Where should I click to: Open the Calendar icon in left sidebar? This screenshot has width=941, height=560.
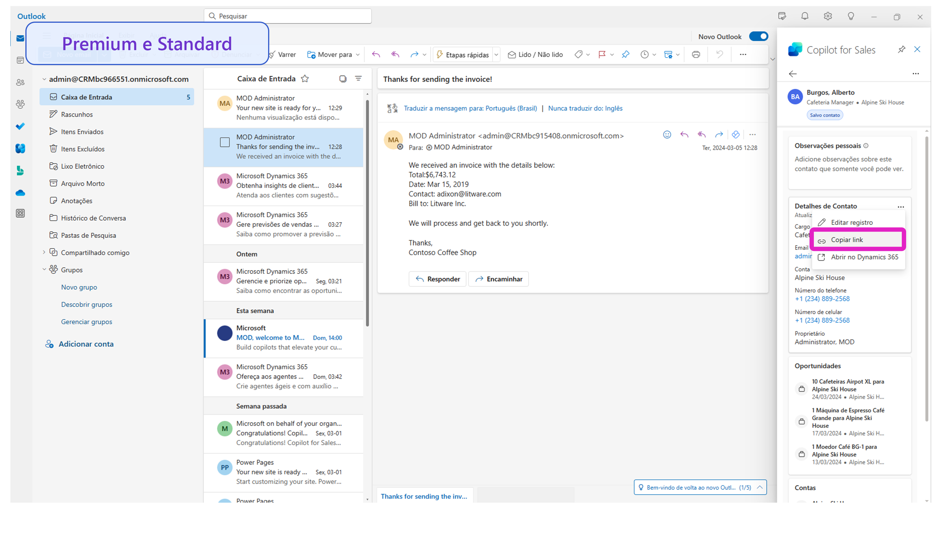coord(20,60)
